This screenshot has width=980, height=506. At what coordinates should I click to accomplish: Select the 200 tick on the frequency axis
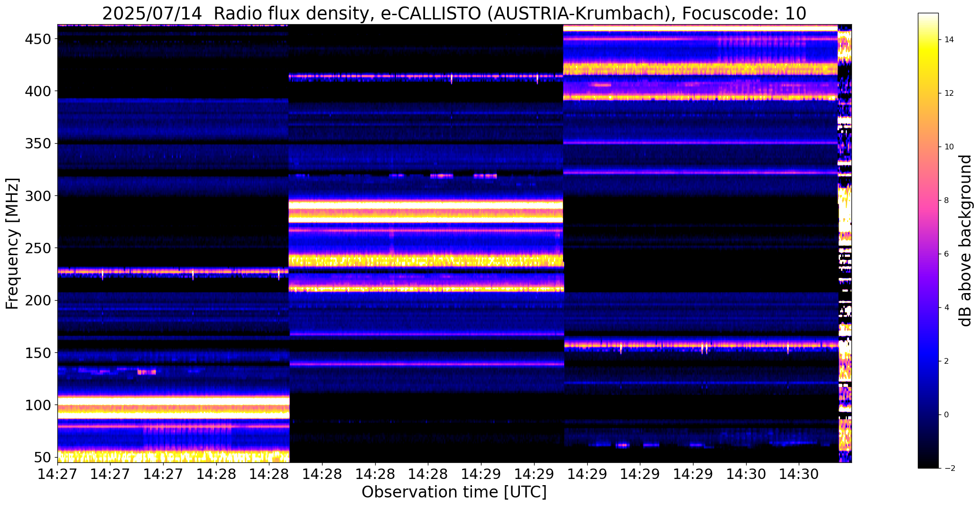pos(37,300)
